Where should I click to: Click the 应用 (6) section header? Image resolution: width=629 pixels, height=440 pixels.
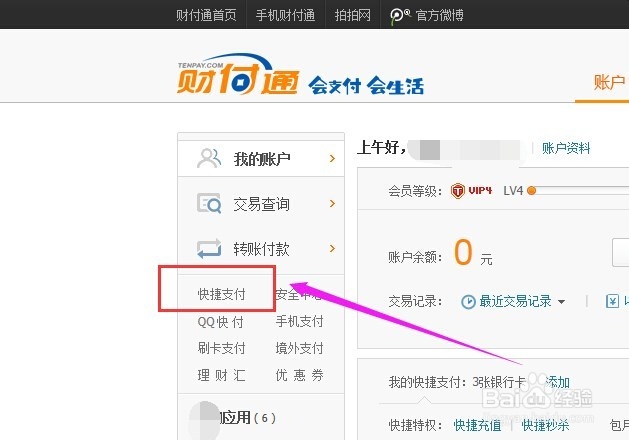tap(248, 418)
